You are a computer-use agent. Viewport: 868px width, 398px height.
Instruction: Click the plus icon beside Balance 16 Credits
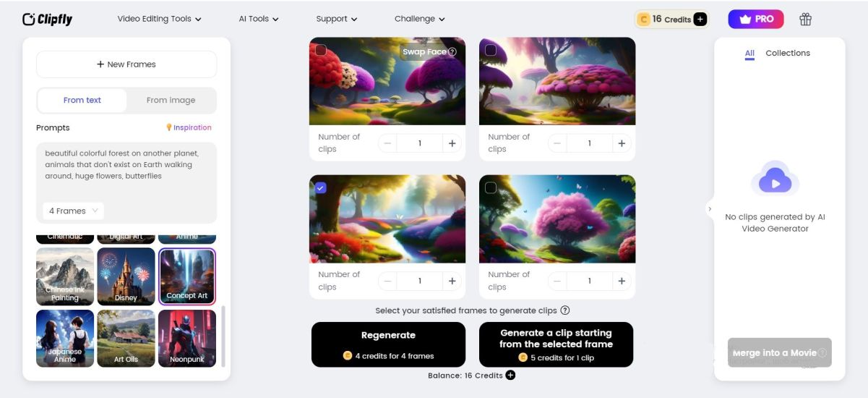point(510,375)
